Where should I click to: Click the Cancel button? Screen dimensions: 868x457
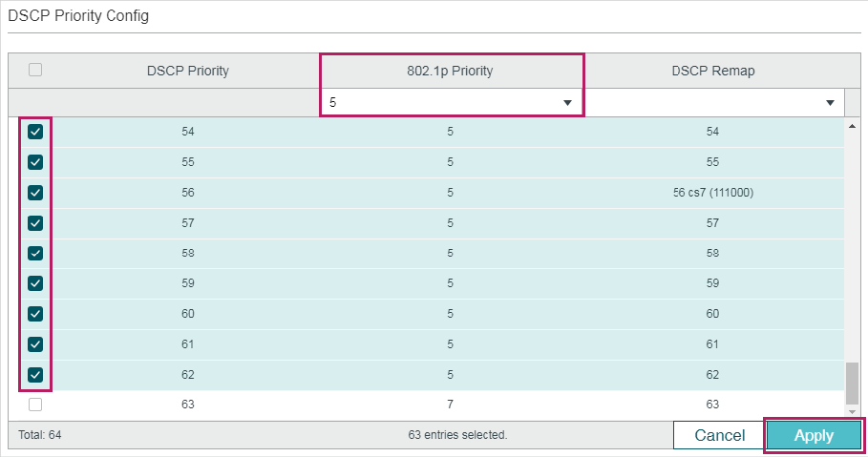[x=720, y=435]
